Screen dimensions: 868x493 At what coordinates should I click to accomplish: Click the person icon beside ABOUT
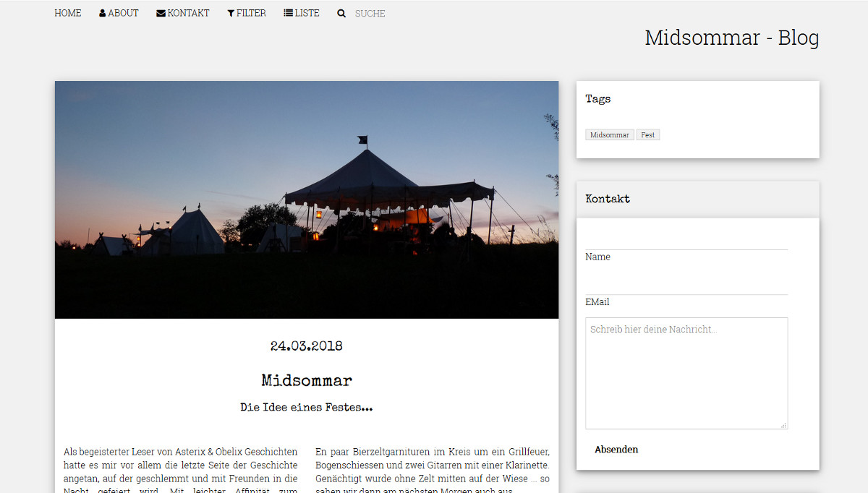point(103,13)
